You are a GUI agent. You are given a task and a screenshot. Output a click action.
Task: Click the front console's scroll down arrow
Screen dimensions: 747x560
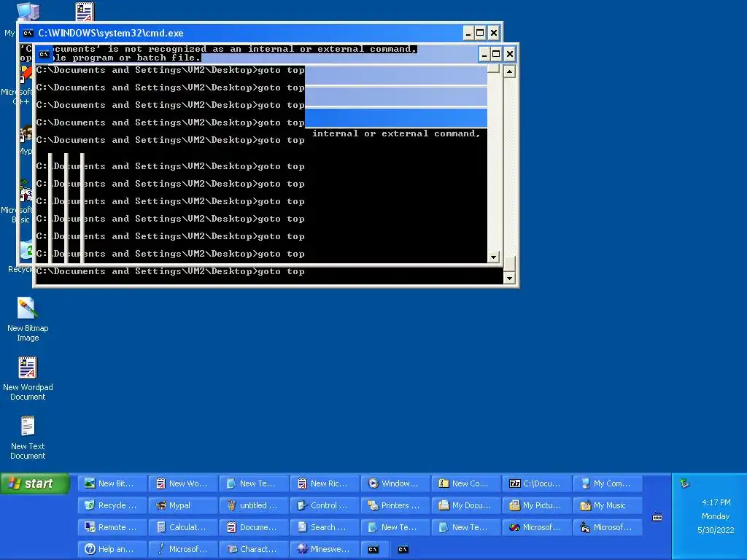tap(509, 278)
